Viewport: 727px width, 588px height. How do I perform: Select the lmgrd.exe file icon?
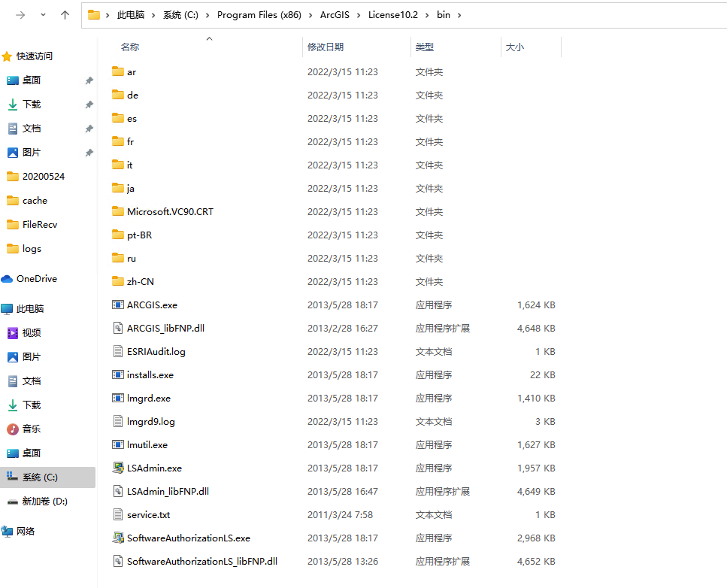point(117,398)
